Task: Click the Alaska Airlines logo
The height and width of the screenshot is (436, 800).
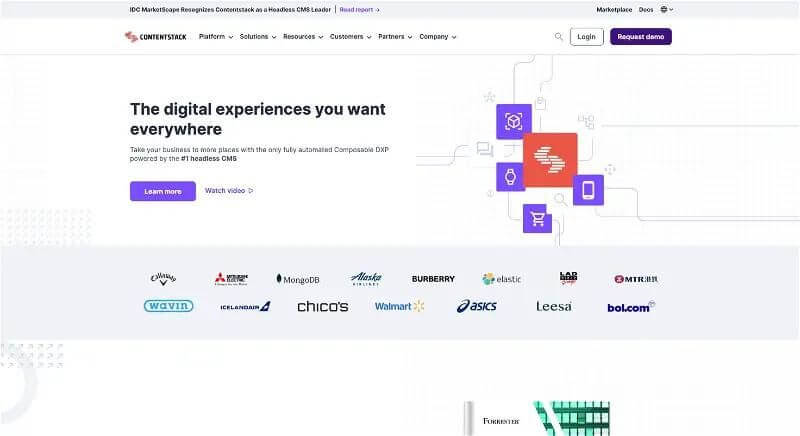Action: [x=366, y=278]
